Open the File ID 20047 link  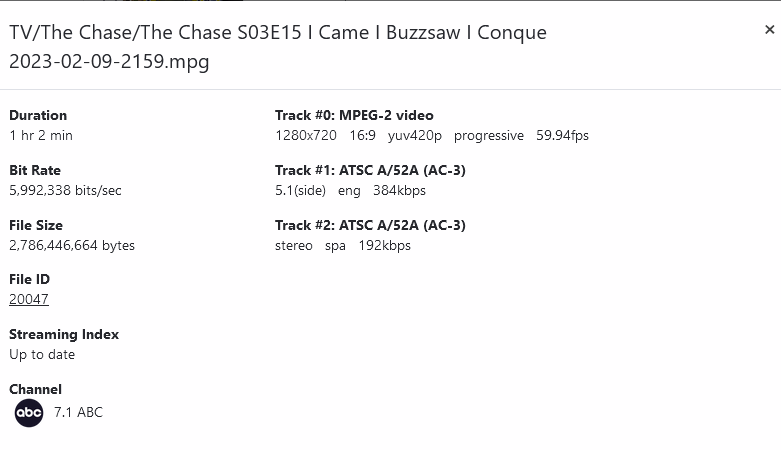[x=29, y=299]
